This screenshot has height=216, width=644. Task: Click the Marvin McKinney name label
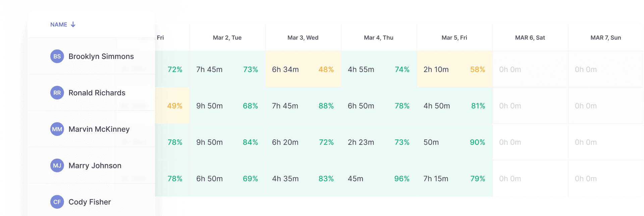tap(99, 129)
